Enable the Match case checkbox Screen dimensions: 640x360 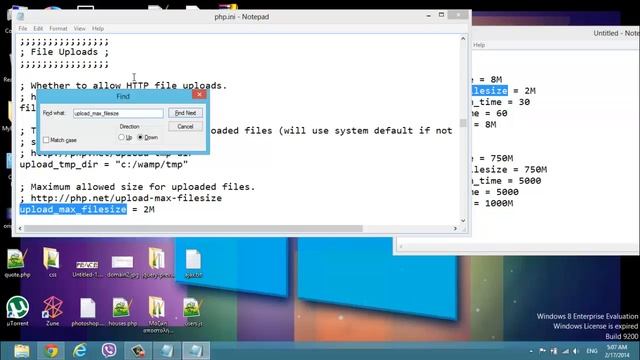tap(46, 140)
